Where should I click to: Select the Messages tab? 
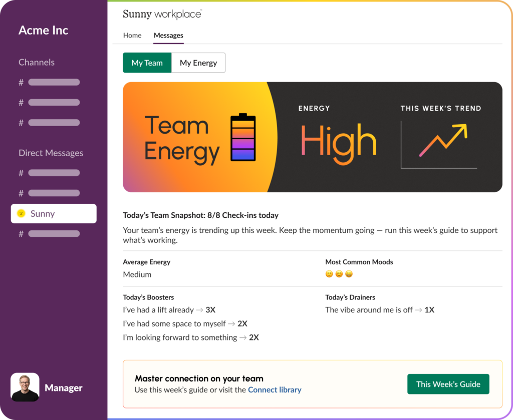click(168, 36)
